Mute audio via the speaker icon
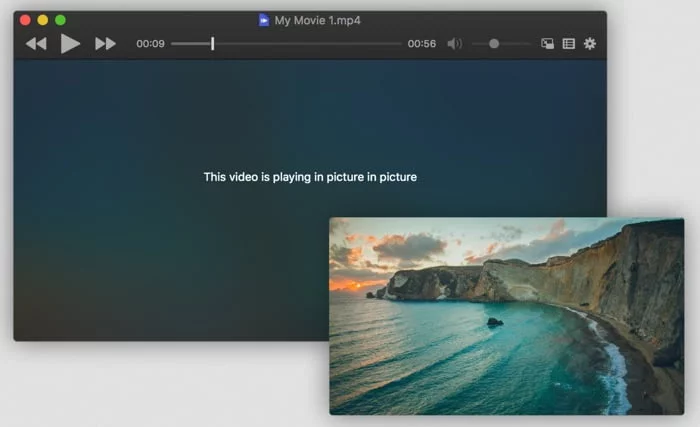This screenshot has width=700, height=427. 454,44
